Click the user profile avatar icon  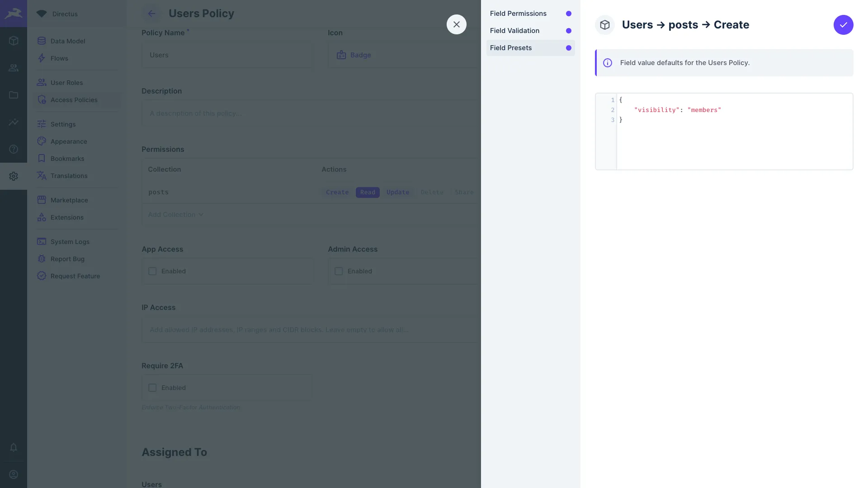coord(14,474)
